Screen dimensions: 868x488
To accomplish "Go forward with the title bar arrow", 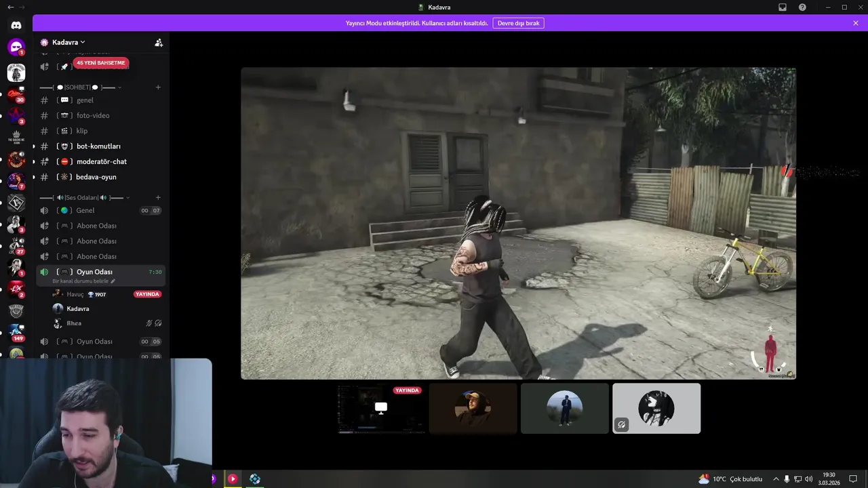I will pos(22,7).
